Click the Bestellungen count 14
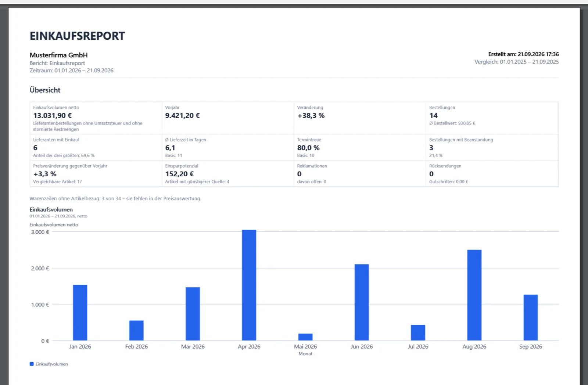 pyautogui.click(x=433, y=115)
